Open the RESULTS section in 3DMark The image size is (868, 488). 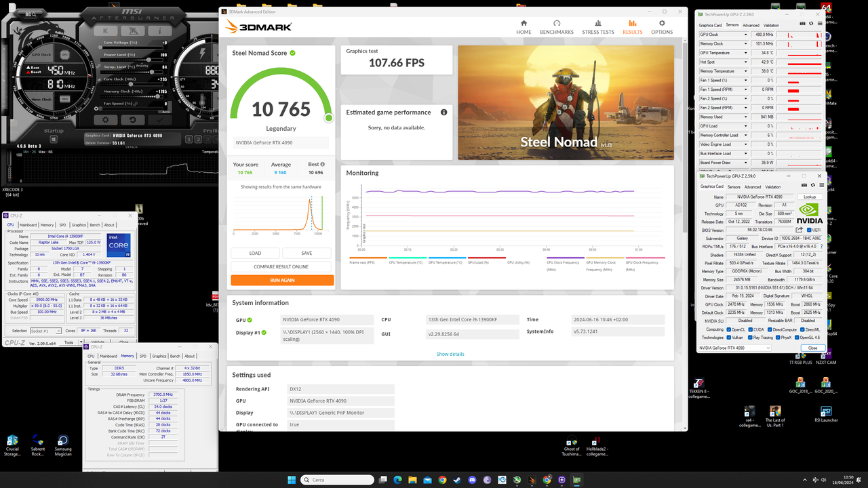[x=633, y=27]
